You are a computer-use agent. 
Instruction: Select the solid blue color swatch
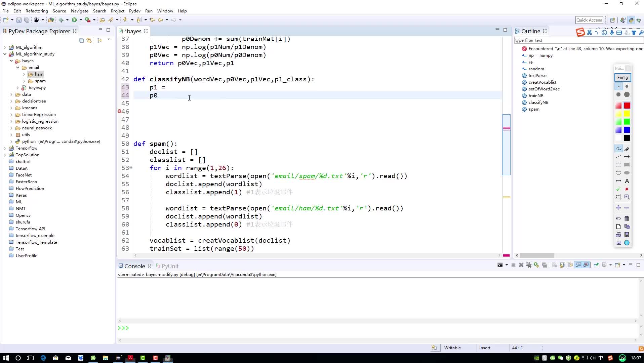[627, 130]
